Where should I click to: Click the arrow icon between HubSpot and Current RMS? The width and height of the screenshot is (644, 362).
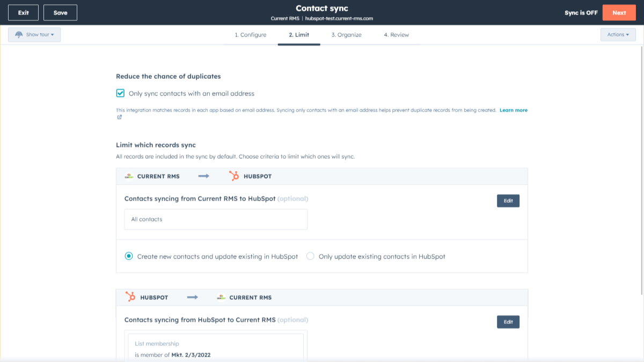pos(192,297)
